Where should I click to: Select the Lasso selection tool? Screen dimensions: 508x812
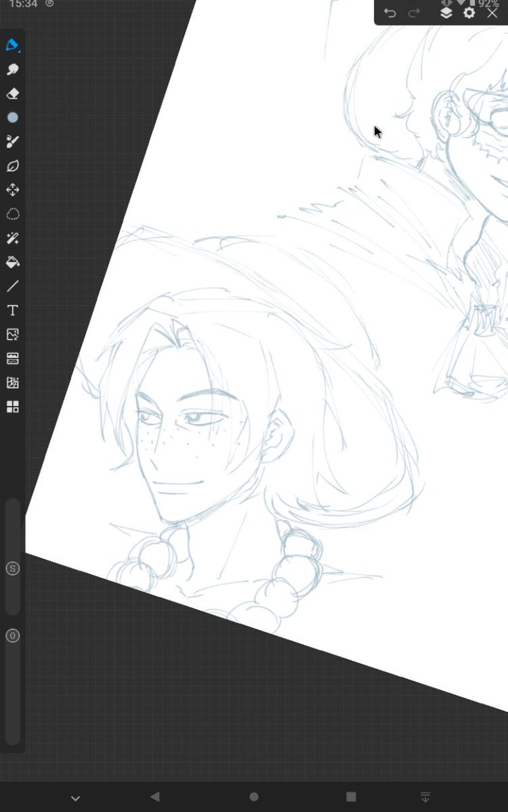coord(12,215)
